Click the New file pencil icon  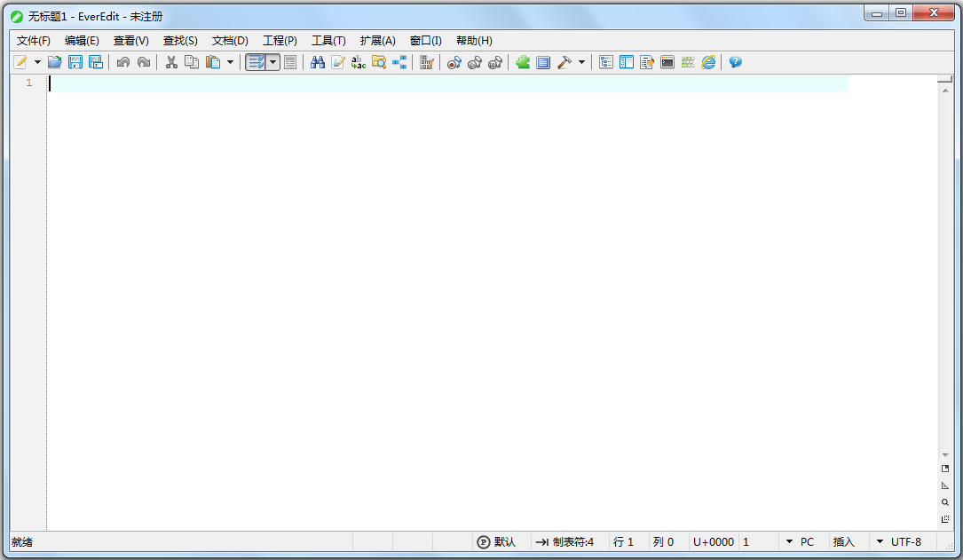[x=20, y=62]
